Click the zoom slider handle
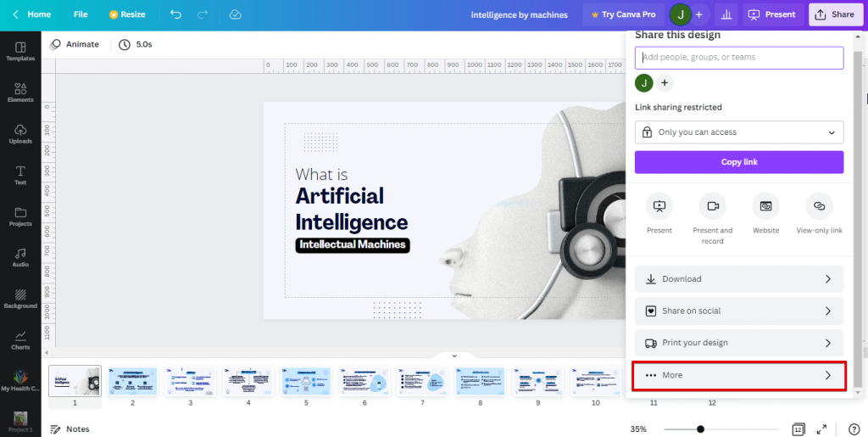The height and width of the screenshot is (437, 868). (700, 429)
